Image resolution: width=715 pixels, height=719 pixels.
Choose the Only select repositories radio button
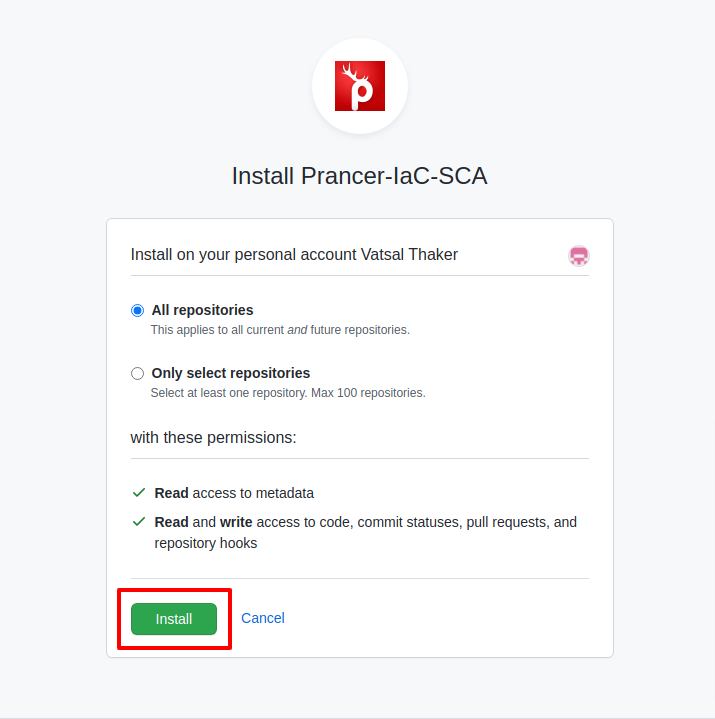[x=138, y=373]
